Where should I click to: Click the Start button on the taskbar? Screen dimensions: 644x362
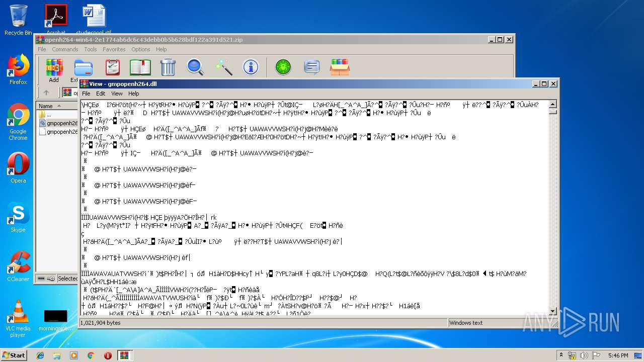14,355
